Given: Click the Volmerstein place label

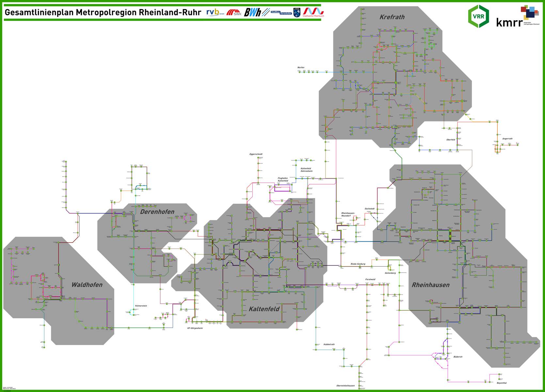Looking at the screenshot, I should [141, 306].
